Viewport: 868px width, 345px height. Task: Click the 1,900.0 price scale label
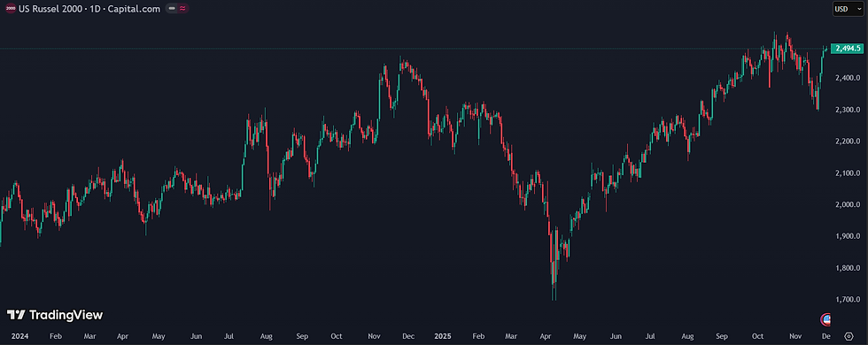coord(849,237)
